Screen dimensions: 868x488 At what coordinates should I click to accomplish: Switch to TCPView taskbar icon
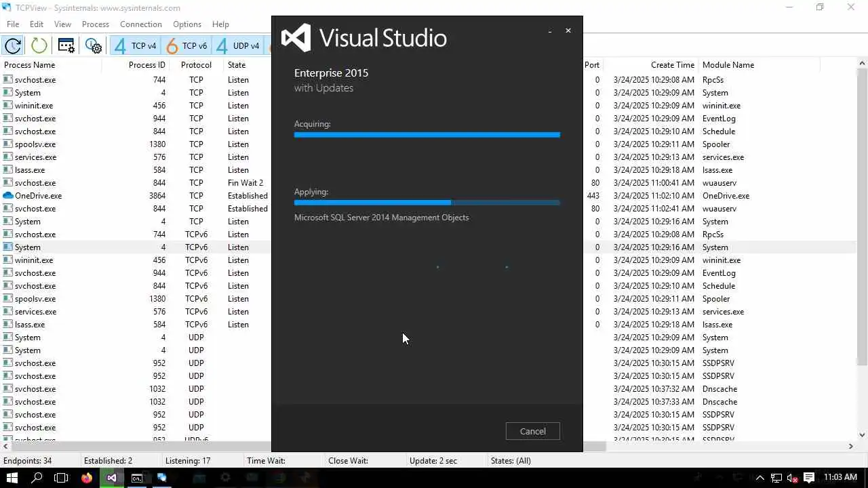[161, 478]
